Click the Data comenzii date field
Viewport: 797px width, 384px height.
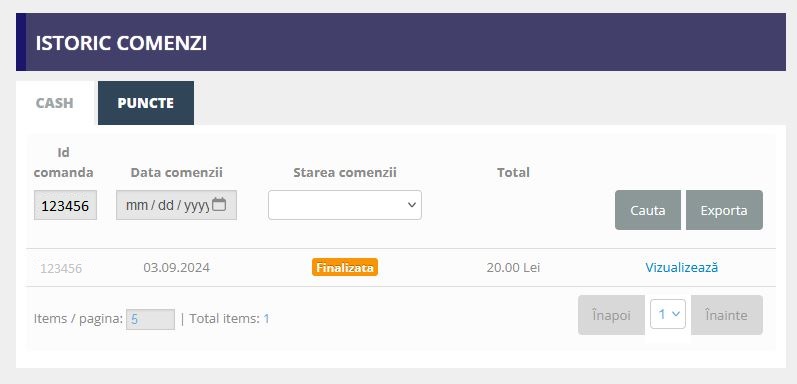176,205
